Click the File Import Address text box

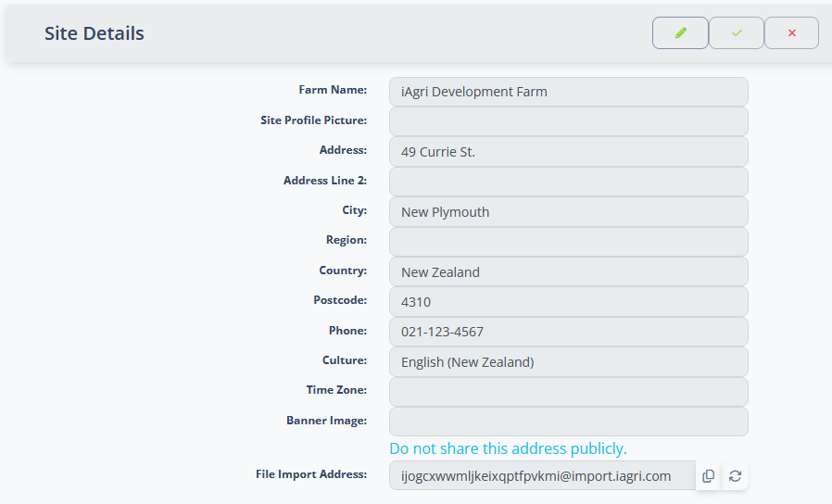[x=542, y=475]
